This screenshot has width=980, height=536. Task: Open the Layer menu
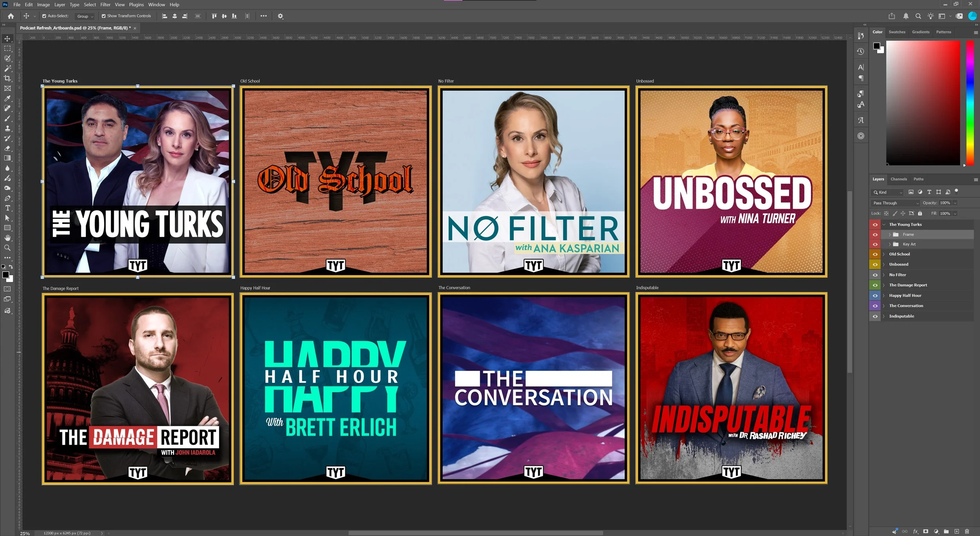click(x=60, y=5)
